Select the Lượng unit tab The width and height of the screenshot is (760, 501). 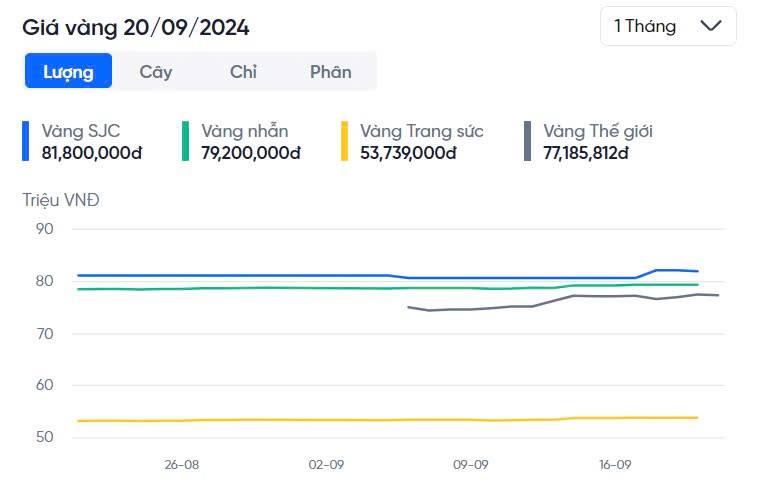68,71
